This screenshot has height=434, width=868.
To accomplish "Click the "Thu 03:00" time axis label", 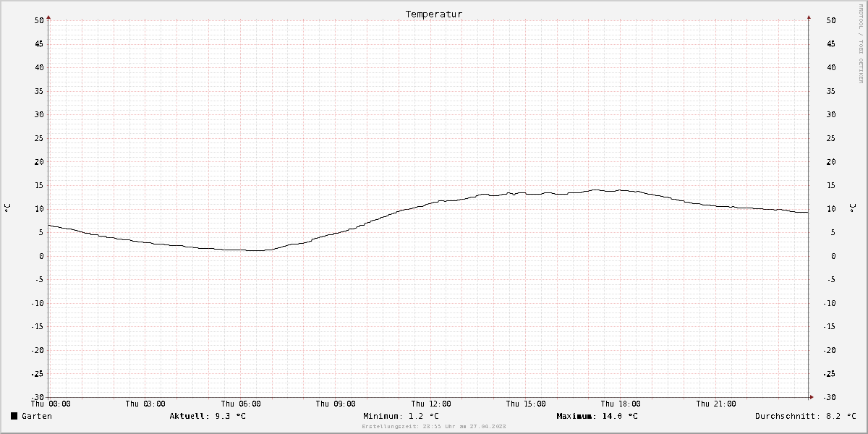I will [x=145, y=404].
